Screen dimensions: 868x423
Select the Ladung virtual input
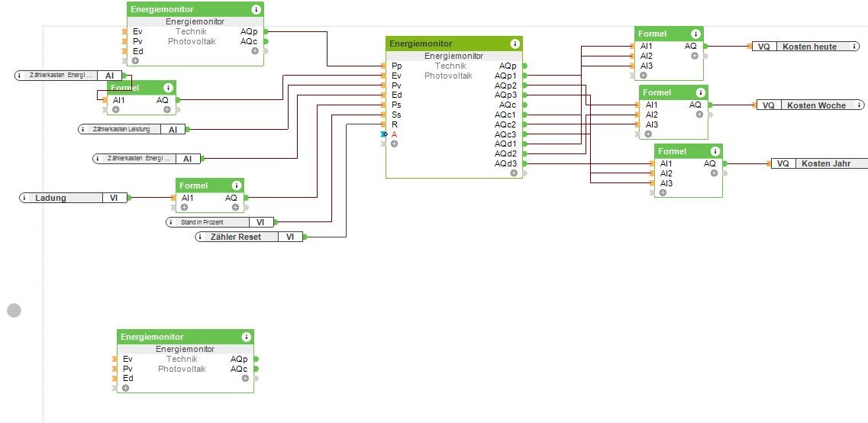(73, 198)
